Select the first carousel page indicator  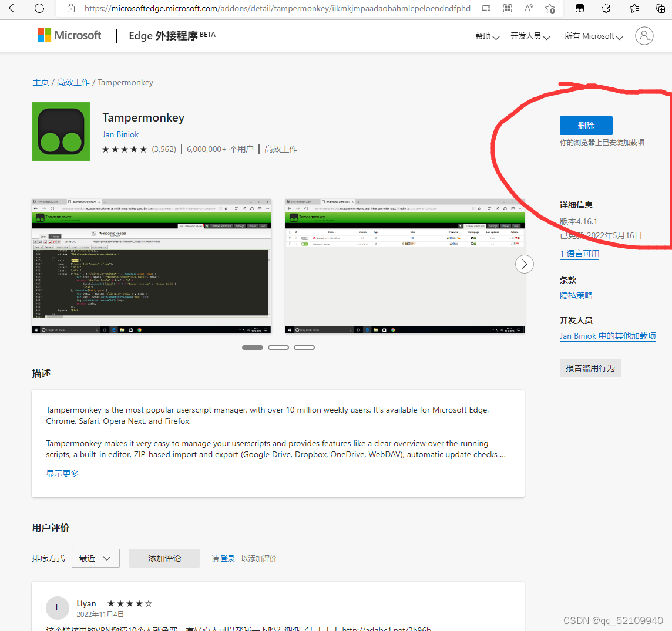[x=253, y=347]
